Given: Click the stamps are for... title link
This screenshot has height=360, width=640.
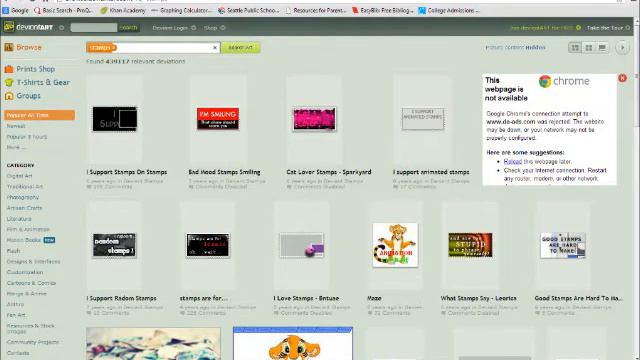Looking at the screenshot, I should click(x=204, y=298).
